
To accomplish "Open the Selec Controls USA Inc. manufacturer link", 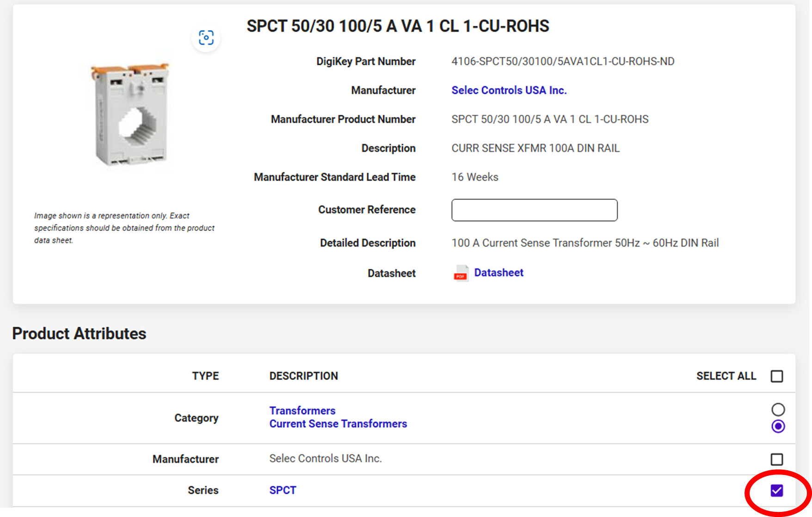I will point(509,90).
